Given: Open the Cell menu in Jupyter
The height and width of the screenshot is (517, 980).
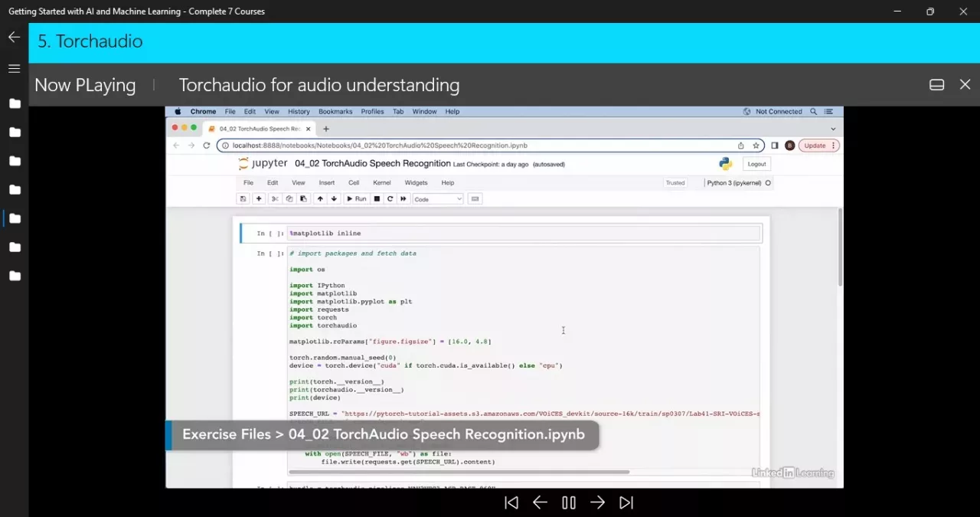Looking at the screenshot, I should (x=354, y=183).
